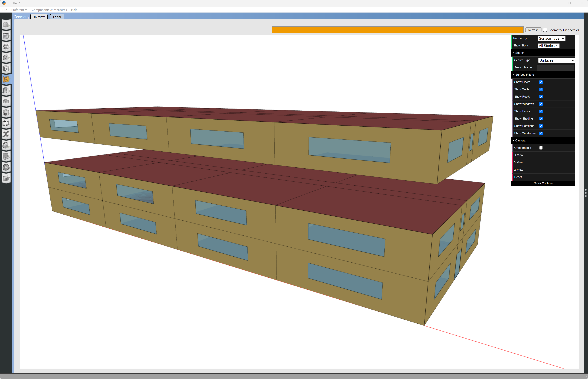
Task: Click Close Controls in the panel
Action: [543, 183]
